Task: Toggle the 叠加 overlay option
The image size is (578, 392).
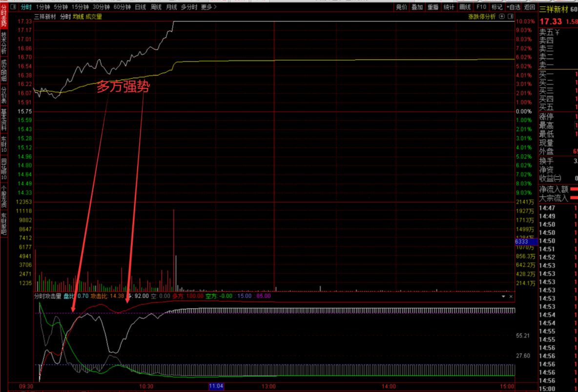Action: point(417,7)
